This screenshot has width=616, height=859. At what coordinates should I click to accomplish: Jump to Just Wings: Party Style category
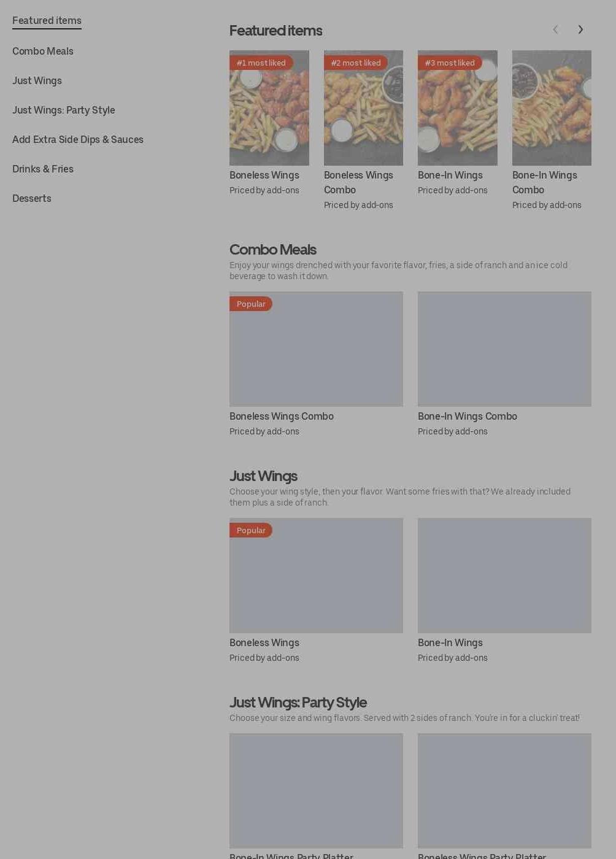[x=64, y=110]
